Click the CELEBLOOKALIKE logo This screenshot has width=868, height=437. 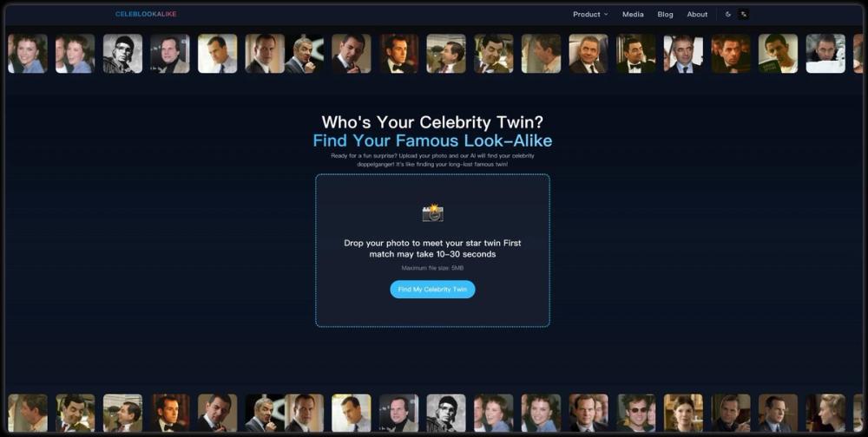click(146, 14)
